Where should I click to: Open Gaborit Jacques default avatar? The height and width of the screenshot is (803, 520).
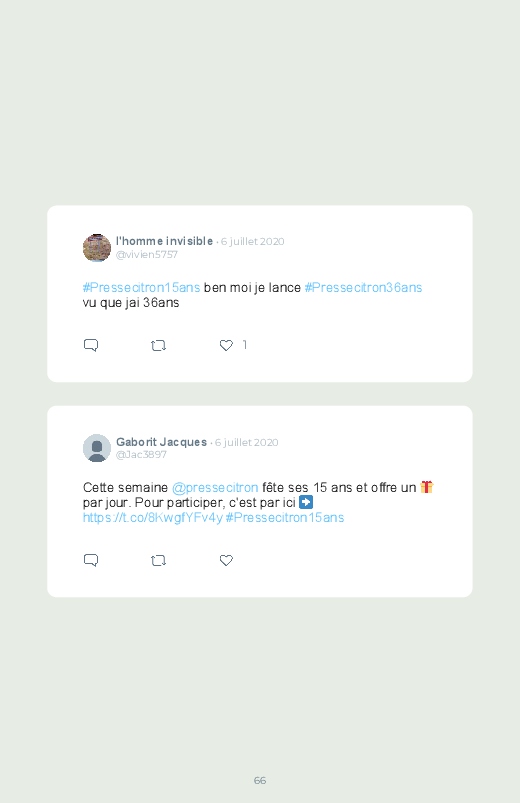click(x=97, y=448)
